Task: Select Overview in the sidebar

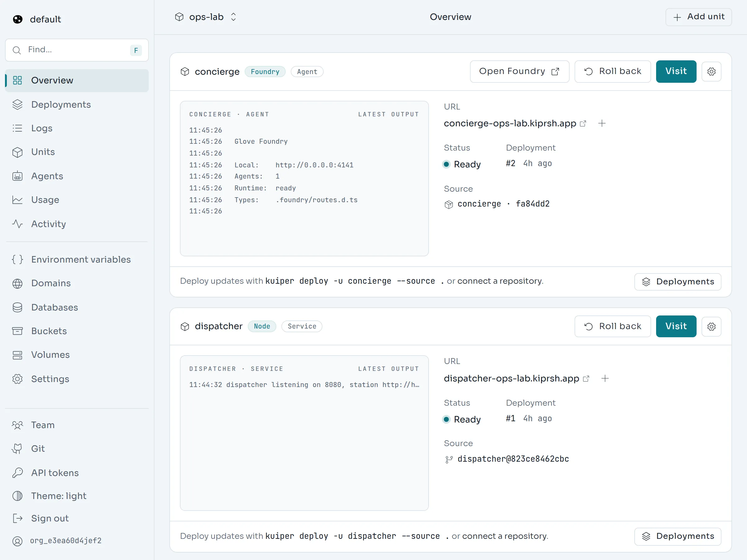Action: (77, 80)
